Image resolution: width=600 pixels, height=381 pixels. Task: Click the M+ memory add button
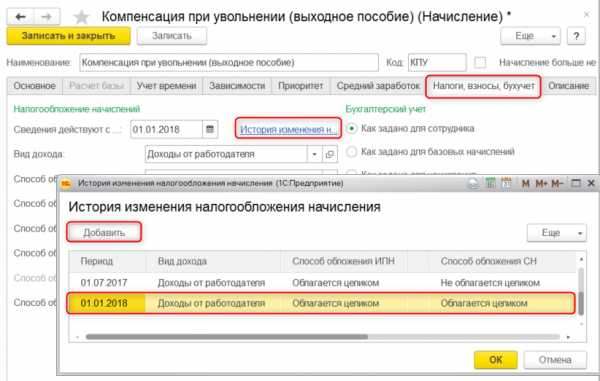coord(541,184)
